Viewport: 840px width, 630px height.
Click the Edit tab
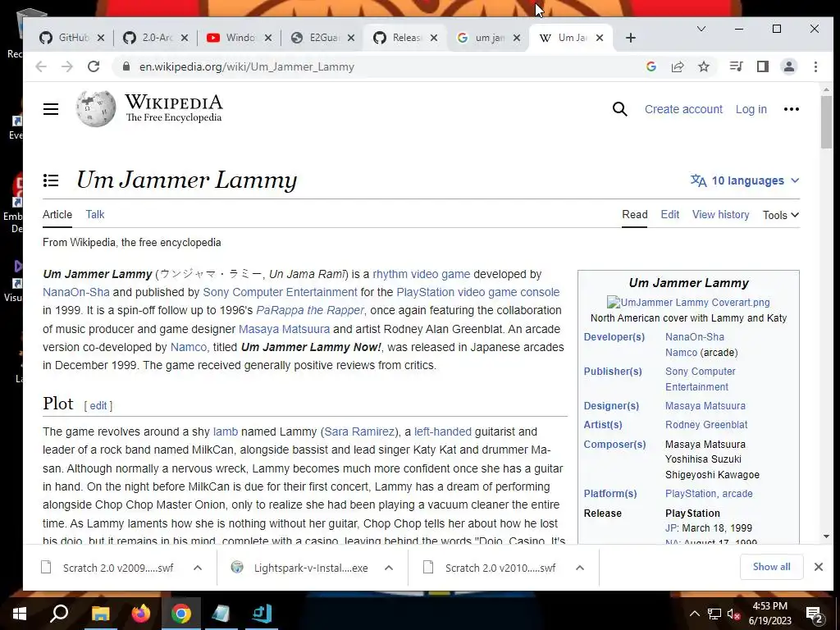pyautogui.click(x=669, y=214)
